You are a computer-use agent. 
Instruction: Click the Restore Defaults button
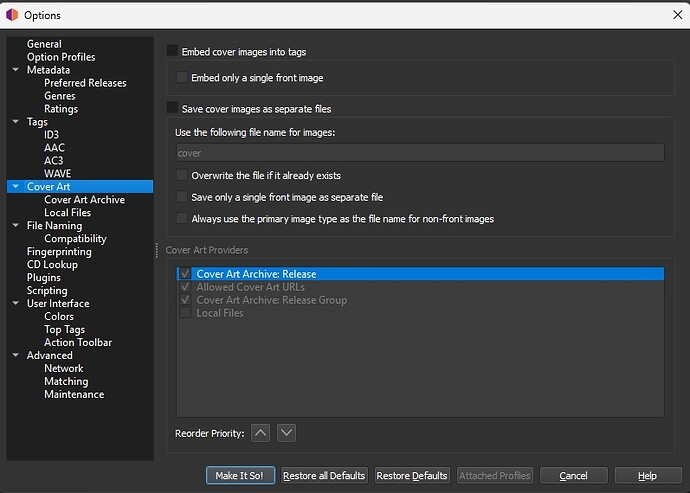[412, 475]
